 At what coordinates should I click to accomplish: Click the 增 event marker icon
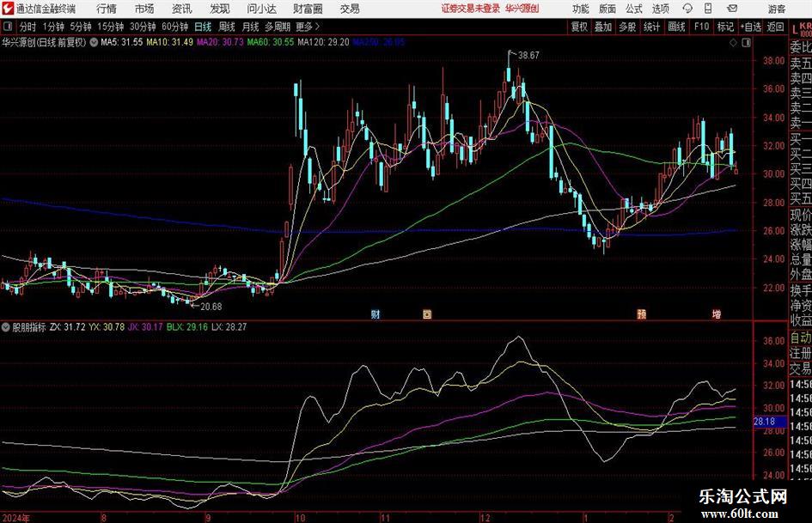[717, 314]
